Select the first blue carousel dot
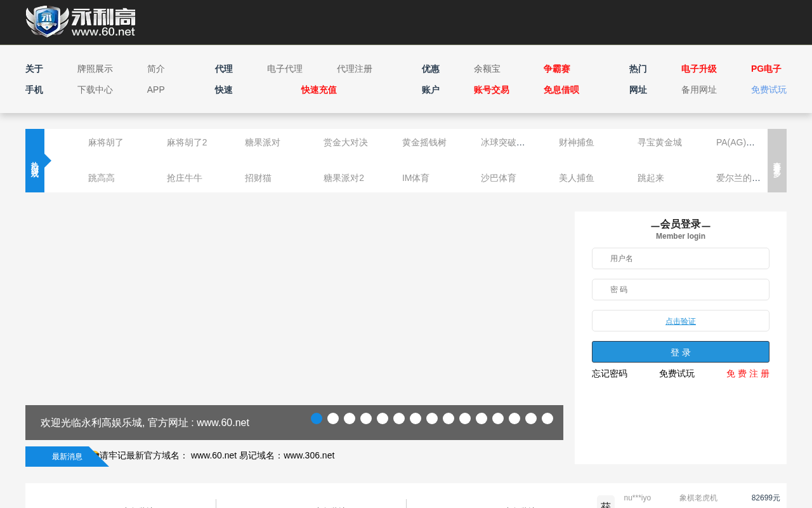The height and width of the screenshot is (508, 812). [317, 418]
